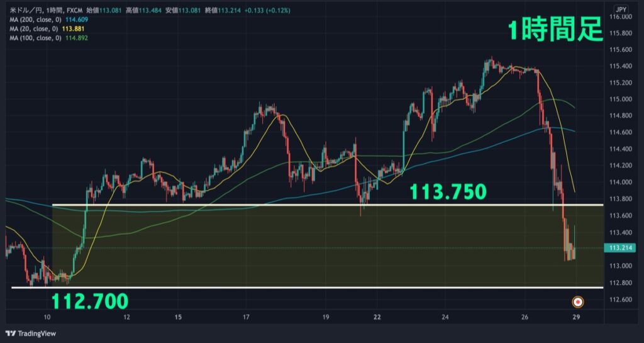644x343 pixels.
Task: Click date label 15 on time axis
Action: pos(178,317)
